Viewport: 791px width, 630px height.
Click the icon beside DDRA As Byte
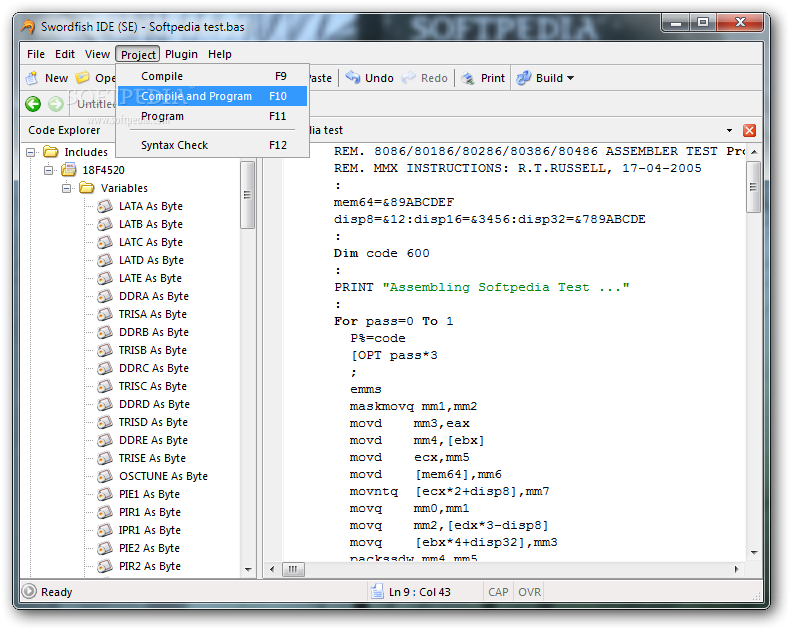click(104, 296)
